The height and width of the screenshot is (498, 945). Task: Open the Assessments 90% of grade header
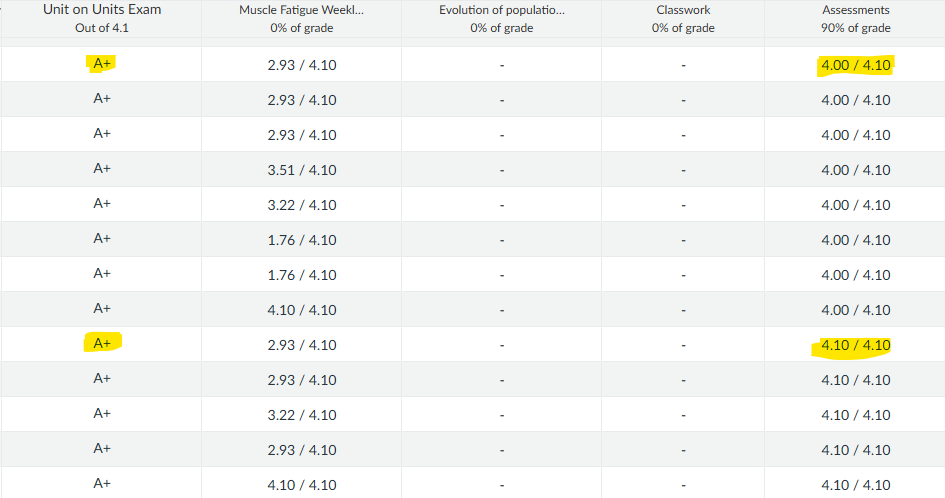(855, 19)
